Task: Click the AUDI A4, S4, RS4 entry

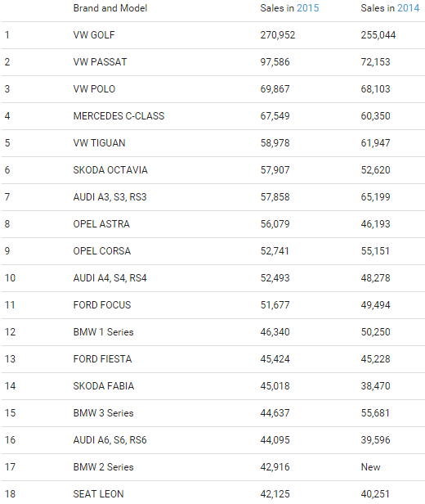Action: pos(110,278)
